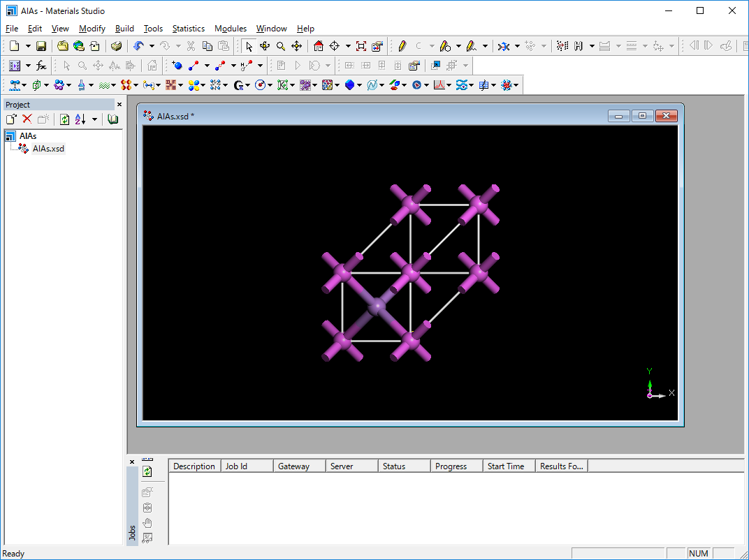Viewport: 749px width, 560px height.
Task: Click the Undo arrow icon
Action: [138, 46]
